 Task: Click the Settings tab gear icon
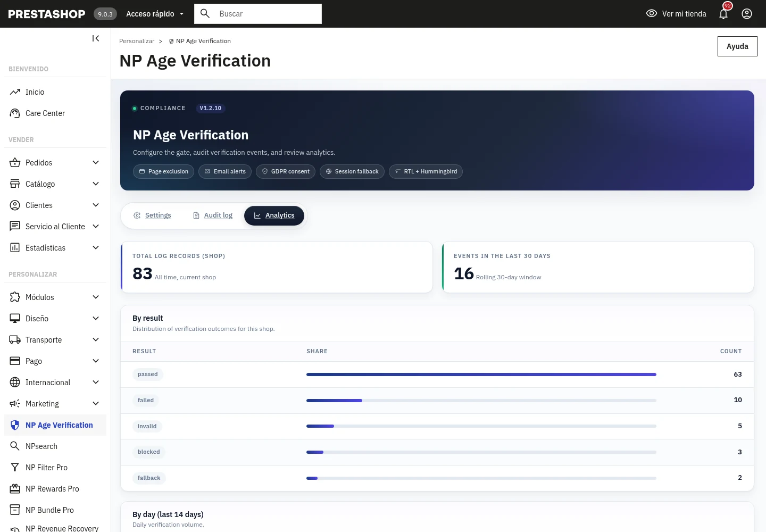pos(137,215)
